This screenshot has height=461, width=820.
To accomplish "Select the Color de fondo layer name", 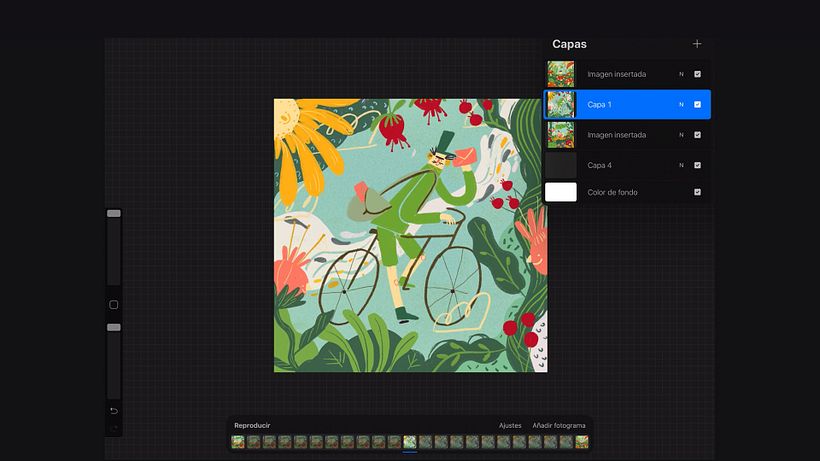I will pos(612,192).
